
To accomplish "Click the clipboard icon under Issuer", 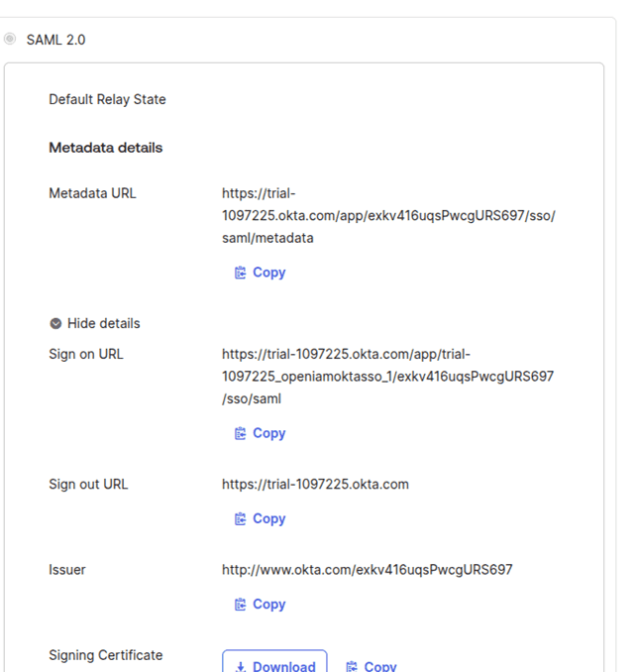I will (x=240, y=604).
